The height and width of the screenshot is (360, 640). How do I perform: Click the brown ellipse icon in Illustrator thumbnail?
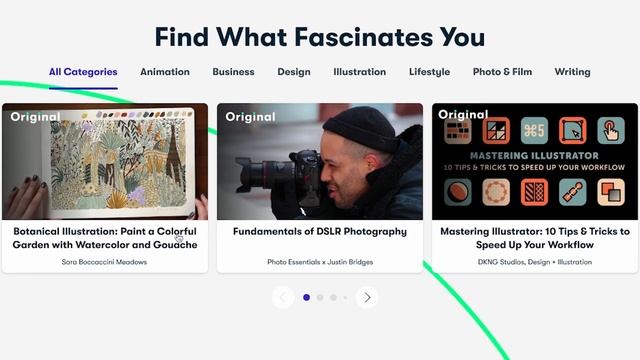[458, 192]
